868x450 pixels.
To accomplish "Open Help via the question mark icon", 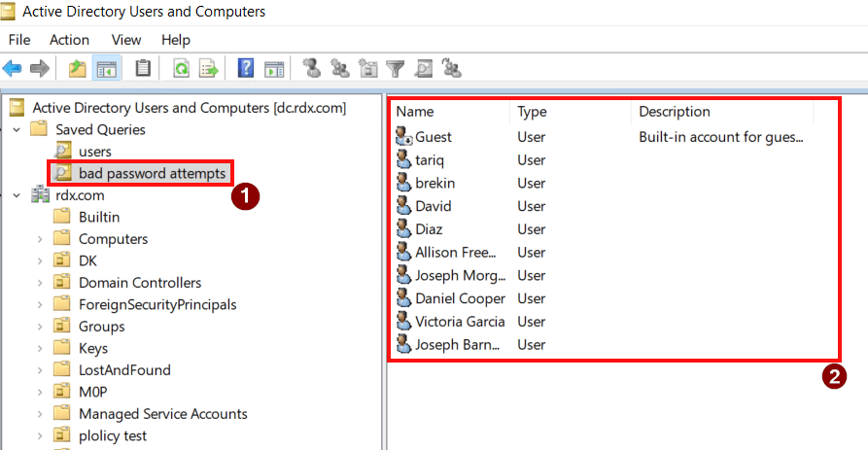I will point(246,68).
